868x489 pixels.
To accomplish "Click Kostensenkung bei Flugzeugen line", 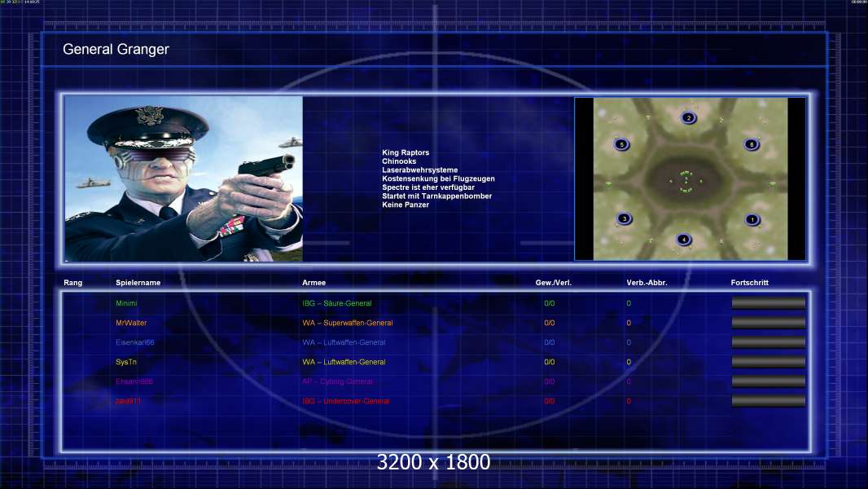I will [x=438, y=178].
